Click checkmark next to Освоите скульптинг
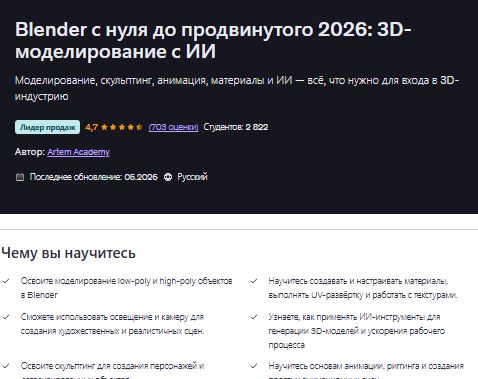This screenshot has height=379, width=478. 6,366
